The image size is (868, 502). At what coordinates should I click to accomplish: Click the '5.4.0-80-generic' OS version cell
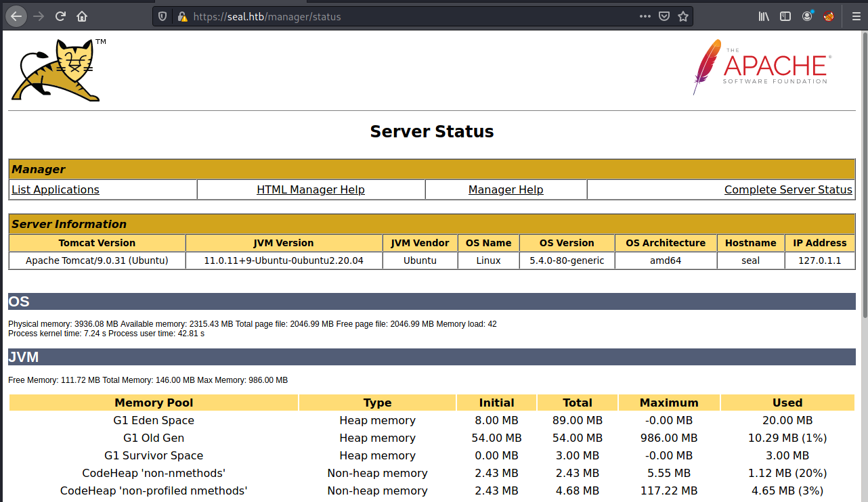pyautogui.click(x=567, y=260)
